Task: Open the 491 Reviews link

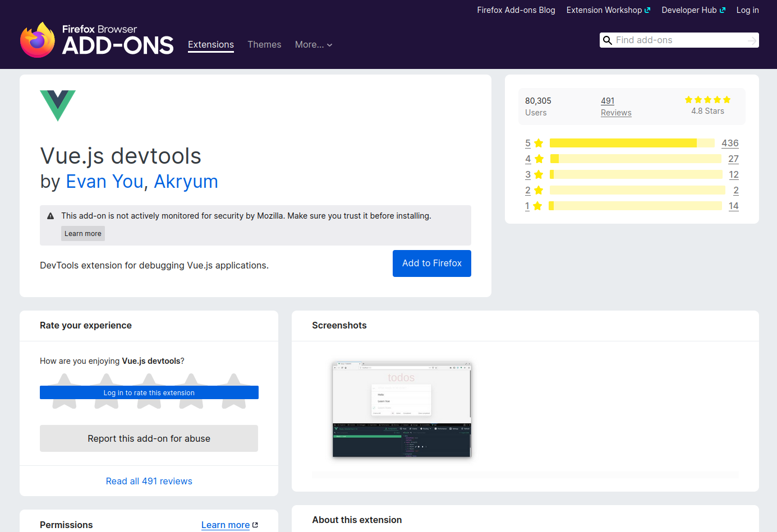Action: pos(616,107)
